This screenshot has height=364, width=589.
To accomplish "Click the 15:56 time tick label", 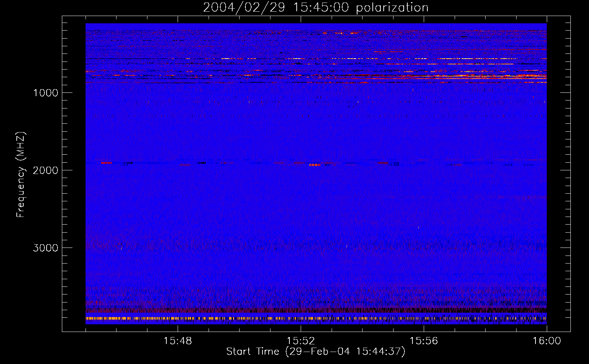I will click(x=424, y=341).
